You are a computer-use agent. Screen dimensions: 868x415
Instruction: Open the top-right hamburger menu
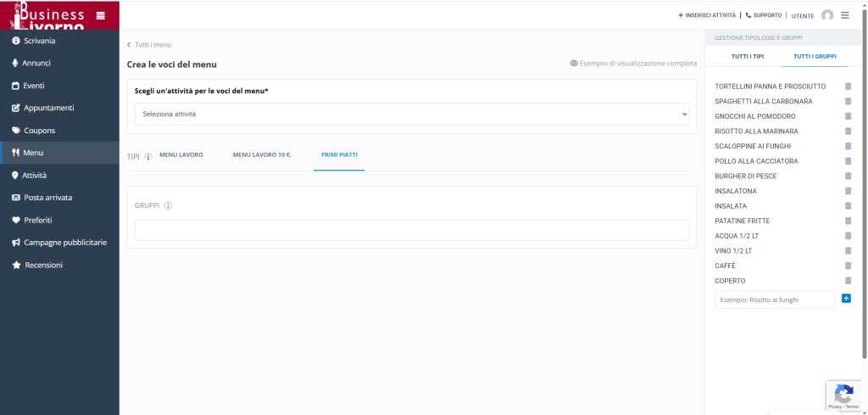tap(845, 15)
